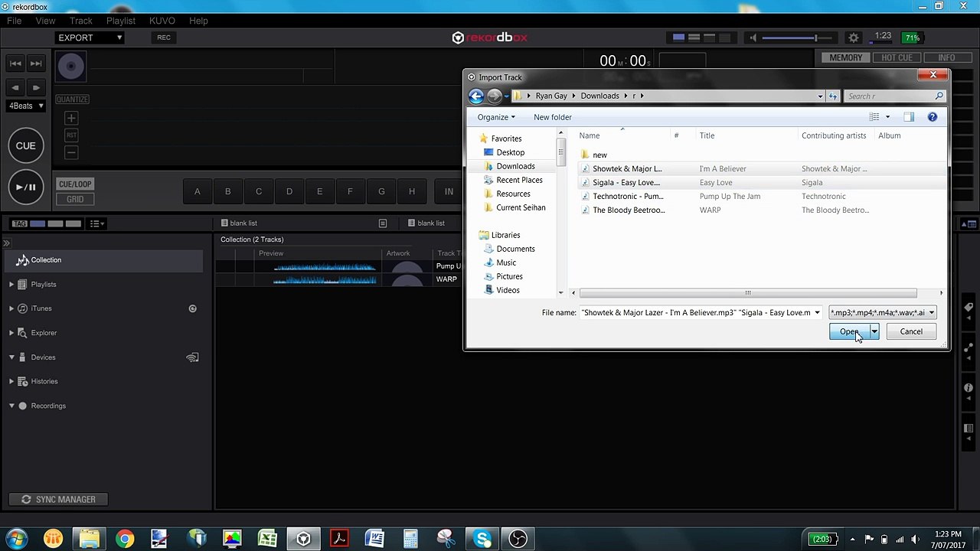This screenshot has height=551, width=980.
Task: Open the KUVO menu
Action: click(x=162, y=21)
